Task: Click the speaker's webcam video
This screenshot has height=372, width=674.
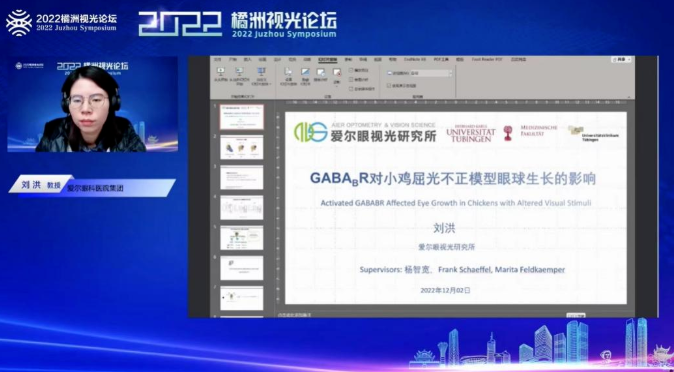Action: pos(92,104)
